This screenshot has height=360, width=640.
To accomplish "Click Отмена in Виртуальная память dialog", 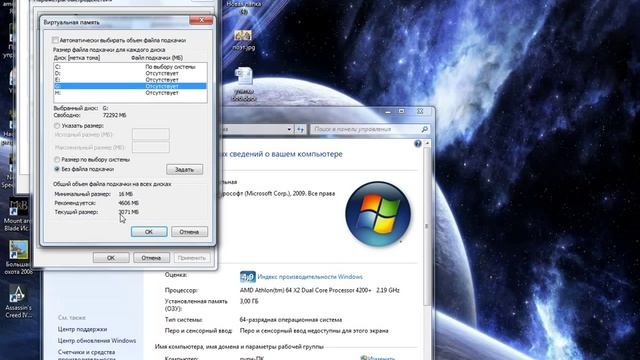I will click(x=189, y=232).
